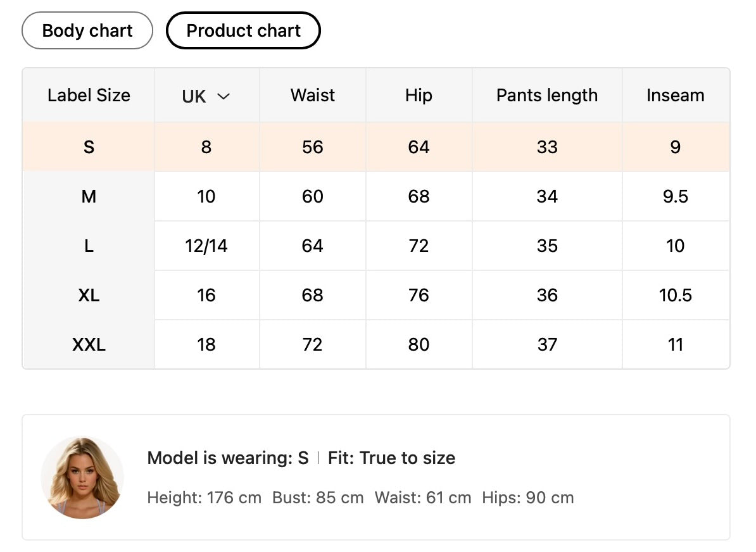Click the model's profile thumbnail

[82, 477]
